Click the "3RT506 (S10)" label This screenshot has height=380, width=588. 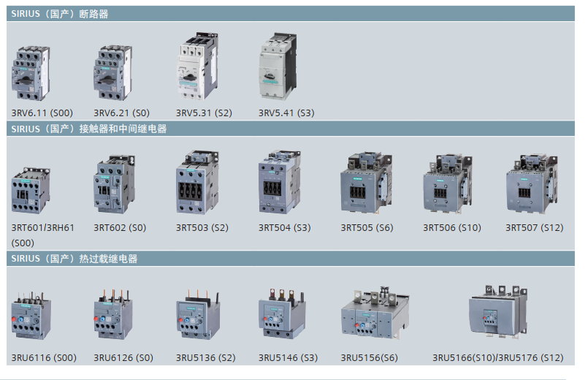pos(452,228)
